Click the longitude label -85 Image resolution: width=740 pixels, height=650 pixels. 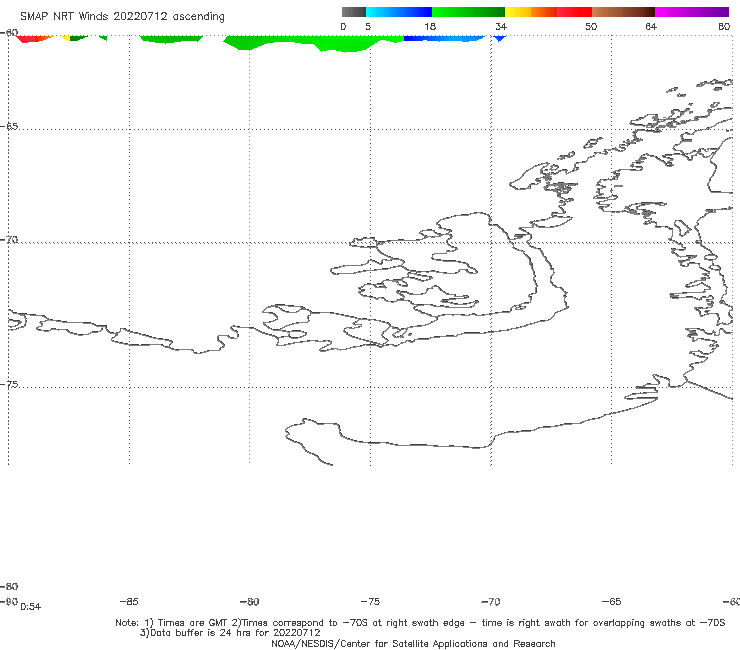pos(129,601)
